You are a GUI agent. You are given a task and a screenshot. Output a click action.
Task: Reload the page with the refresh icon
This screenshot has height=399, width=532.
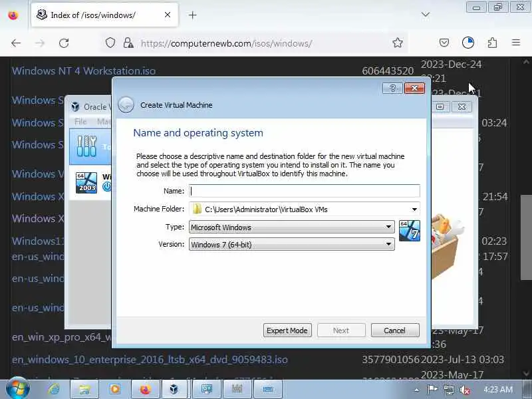pyautogui.click(x=64, y=43)
